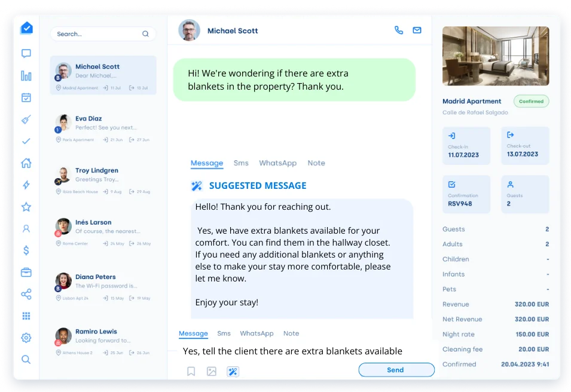Open the lightning bolt automation icon

point(26,185)
